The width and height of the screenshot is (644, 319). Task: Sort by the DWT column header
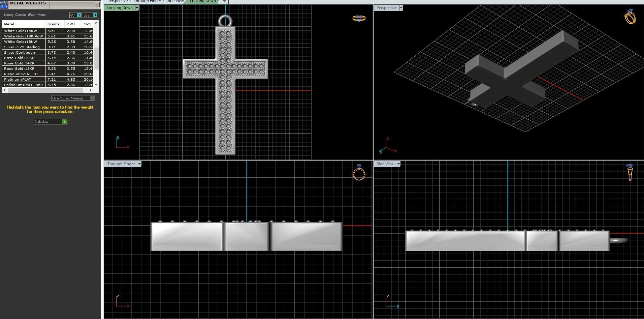[73, 24]
